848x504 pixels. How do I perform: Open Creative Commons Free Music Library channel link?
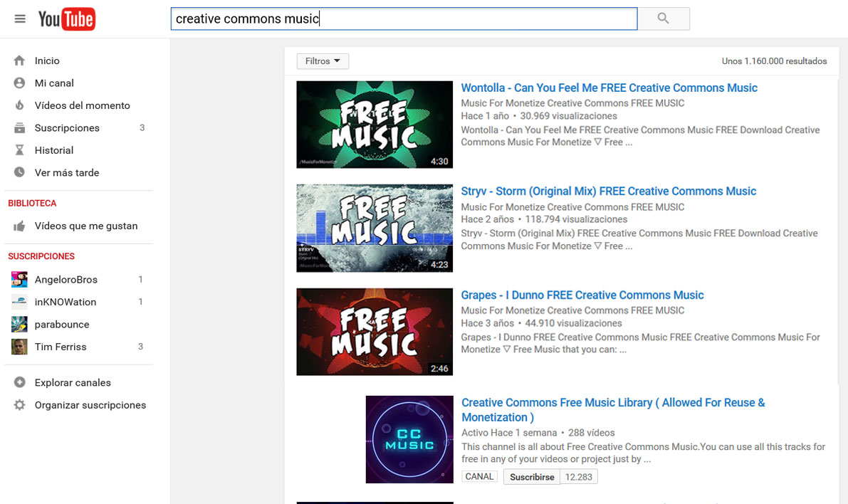613,410
